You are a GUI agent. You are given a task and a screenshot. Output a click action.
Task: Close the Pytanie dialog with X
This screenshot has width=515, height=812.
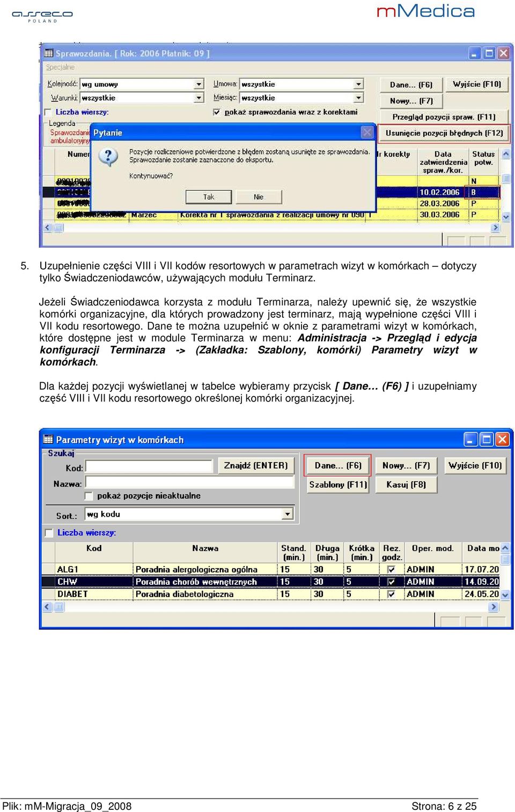367,132
